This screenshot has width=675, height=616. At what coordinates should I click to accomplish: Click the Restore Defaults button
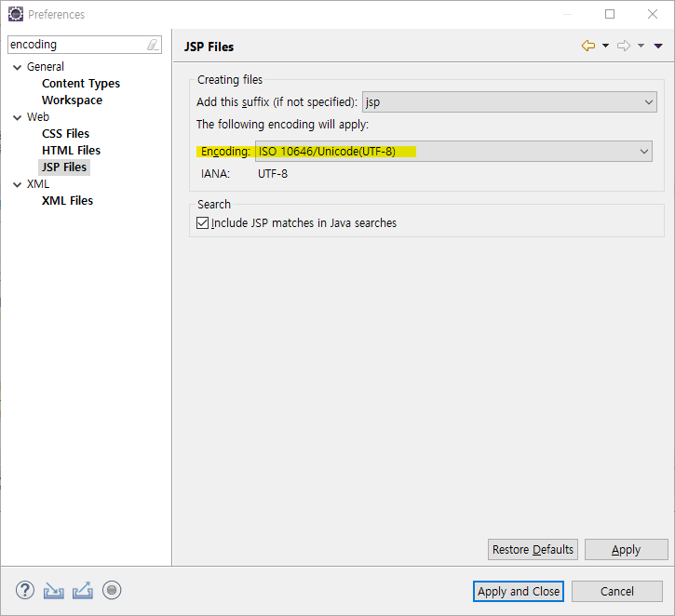pyautogui.click(x=533, y=549)
